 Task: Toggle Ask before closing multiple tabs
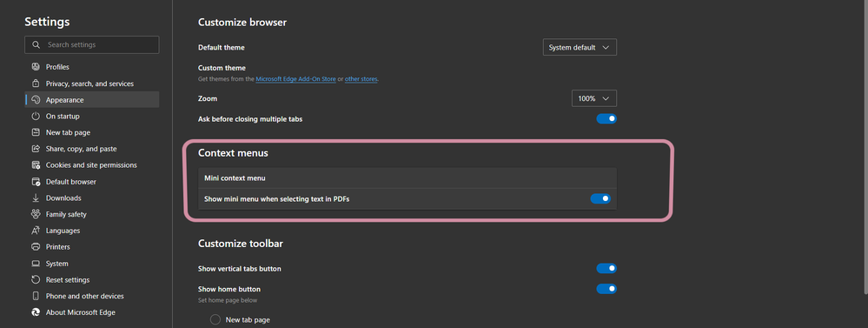pyautogui.click(x=606, y=118)
